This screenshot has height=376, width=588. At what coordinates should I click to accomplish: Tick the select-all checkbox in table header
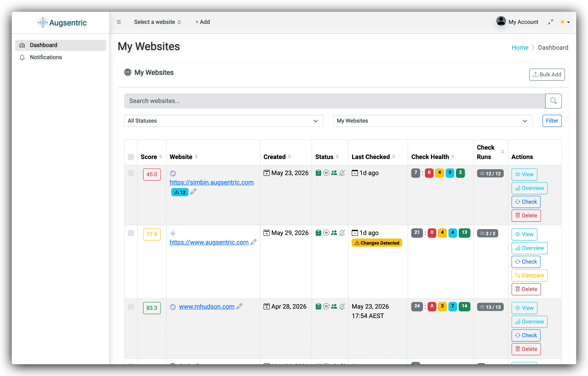point(131,157)
